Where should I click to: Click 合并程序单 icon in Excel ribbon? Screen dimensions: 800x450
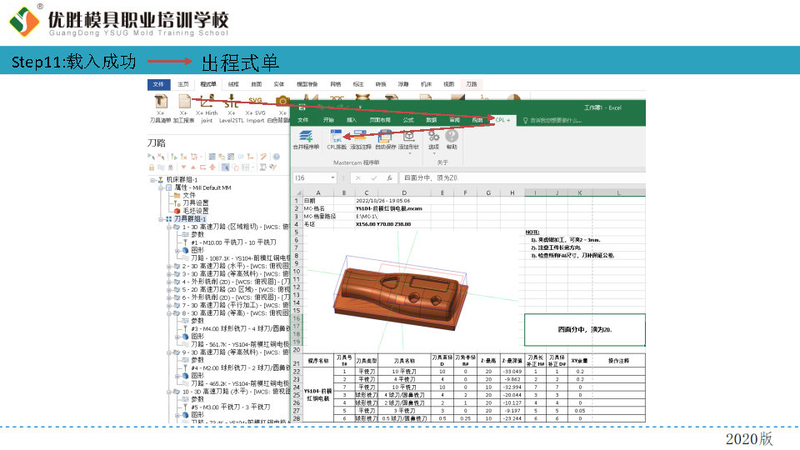tap(306, 136)
